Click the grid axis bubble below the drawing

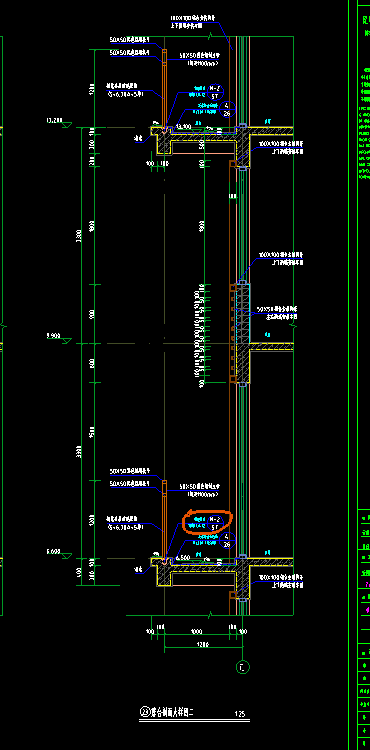coord(243,667)
